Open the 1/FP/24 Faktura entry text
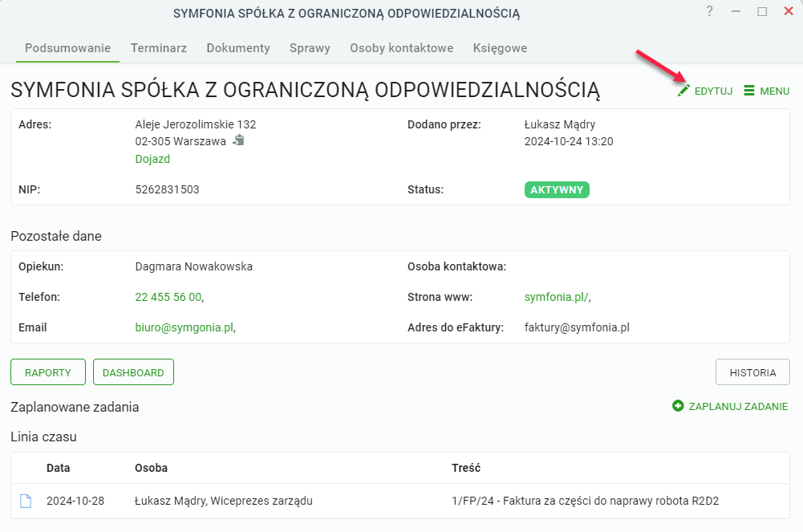This screenshot has height=532, width=803. pos(586,501)
